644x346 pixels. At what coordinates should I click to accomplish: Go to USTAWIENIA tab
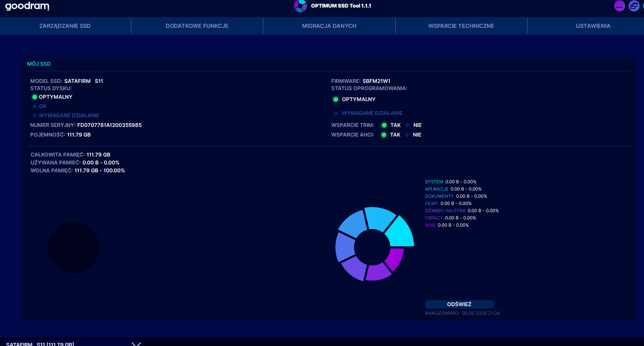click(x=593, y=26)
